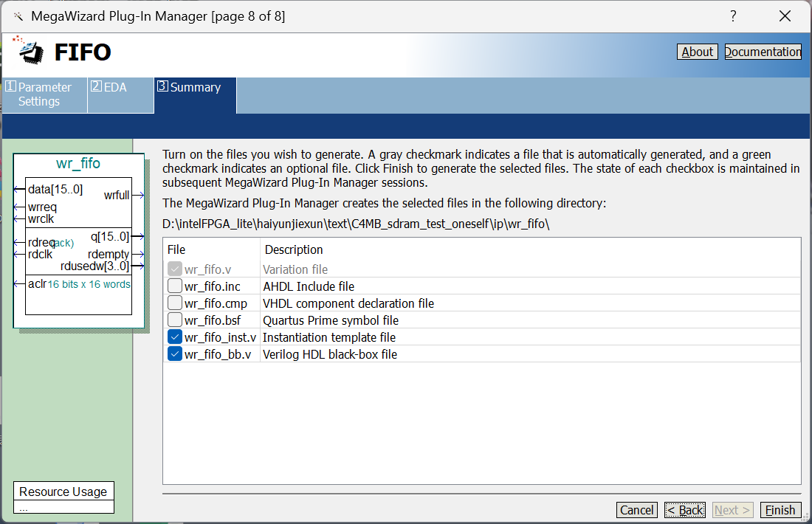The width and height of the screenshot is (812, 524).
Task: Enable the wr_fifo.bsf symbol file checkbox
Action: click(x=175, y=320)
